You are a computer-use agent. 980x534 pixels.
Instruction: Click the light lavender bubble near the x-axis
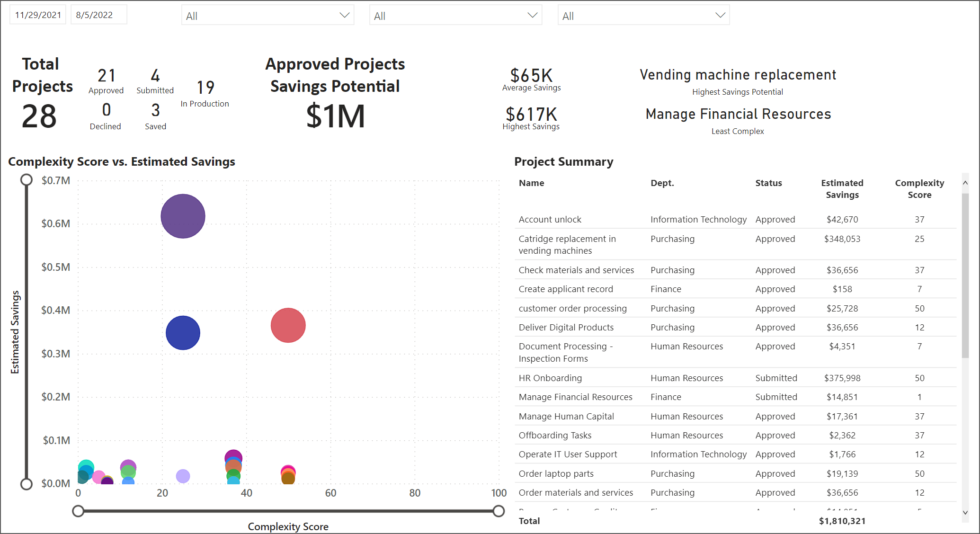(183, 476)
